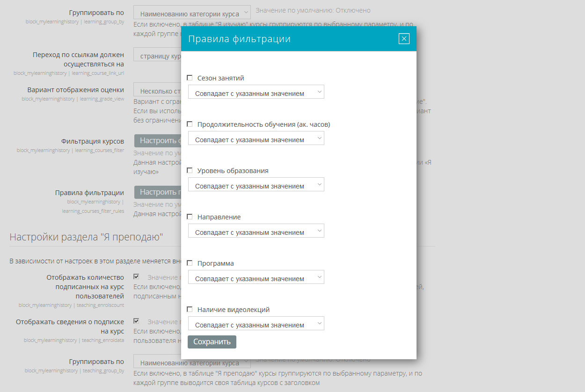Viewport: 585px width, 392px height.
Task: Expand dropdown under Наличие видеолекций
Action: pos(256,324)
